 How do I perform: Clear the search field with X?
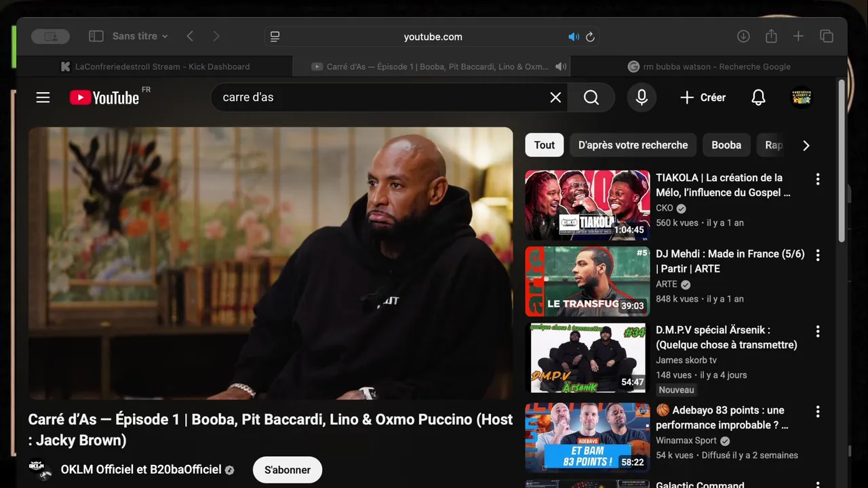pyautogui.click(x=555, y=98)
